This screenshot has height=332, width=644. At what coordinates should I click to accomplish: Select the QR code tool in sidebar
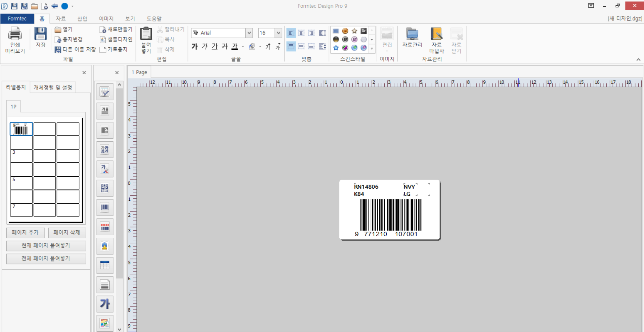[105, 188]
